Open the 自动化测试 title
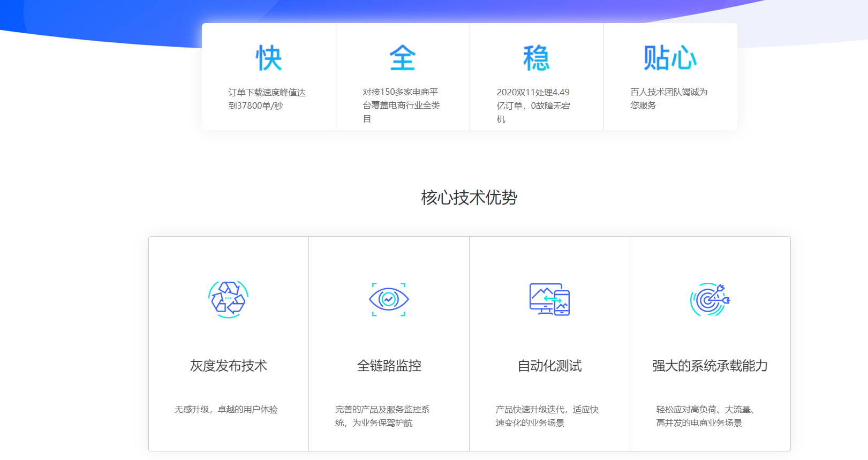Viewport: 868px width, 460px height. (549, 366)
